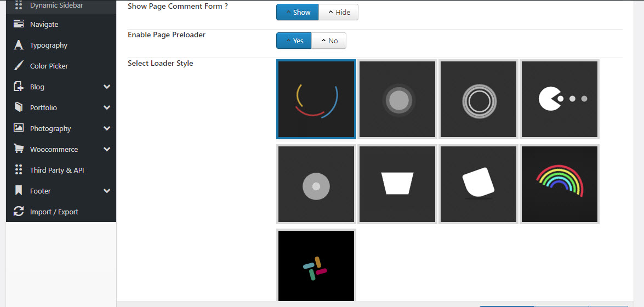Click the Show Page Comment Form label
This screenshot has height=307, width=644.
click(178, 7)
